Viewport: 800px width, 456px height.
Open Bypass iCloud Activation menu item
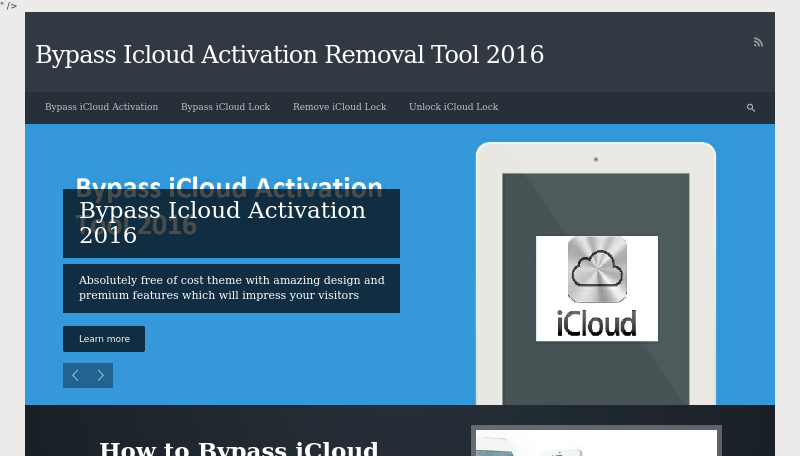(x=102, y=107)
